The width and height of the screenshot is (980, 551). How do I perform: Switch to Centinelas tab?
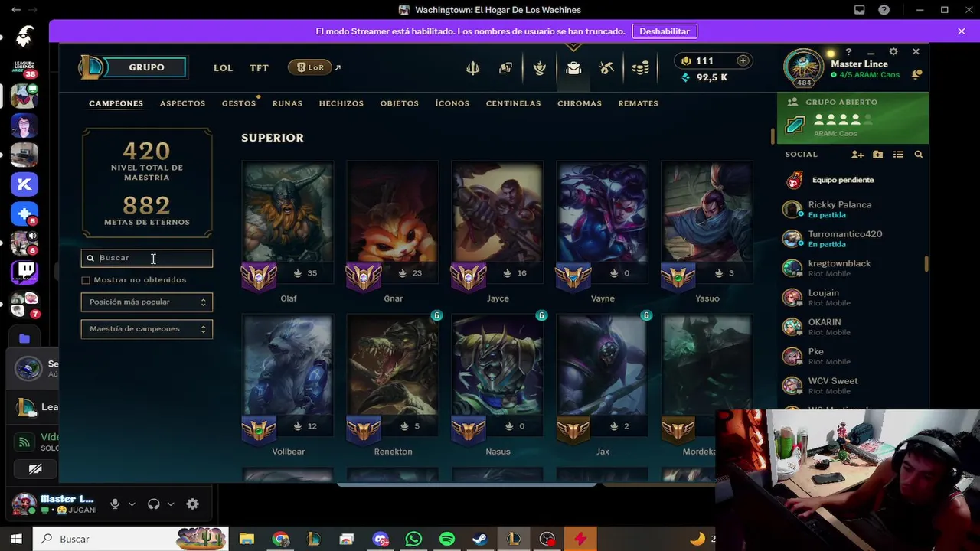(x=514, y=103)
